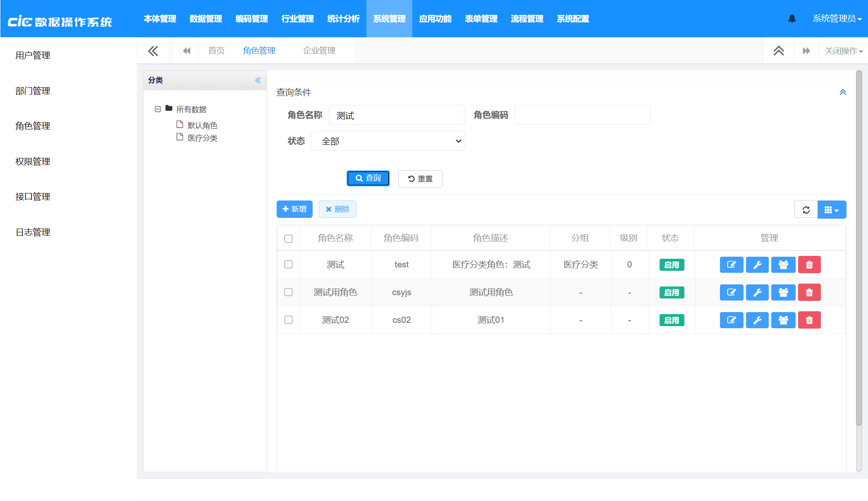Click the users icon for role 测试02
Screen dimensions: 868x501
tap(783, 320)
